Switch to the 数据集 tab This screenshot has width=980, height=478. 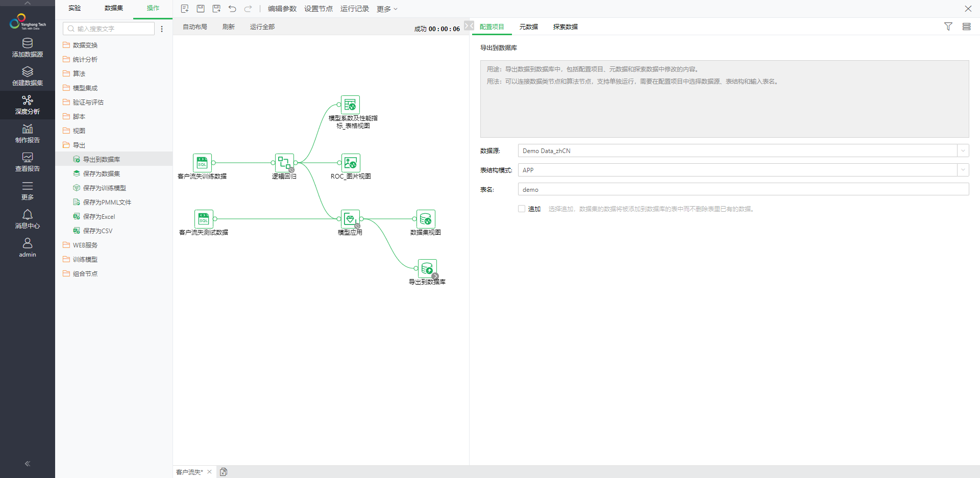[114, 8]
